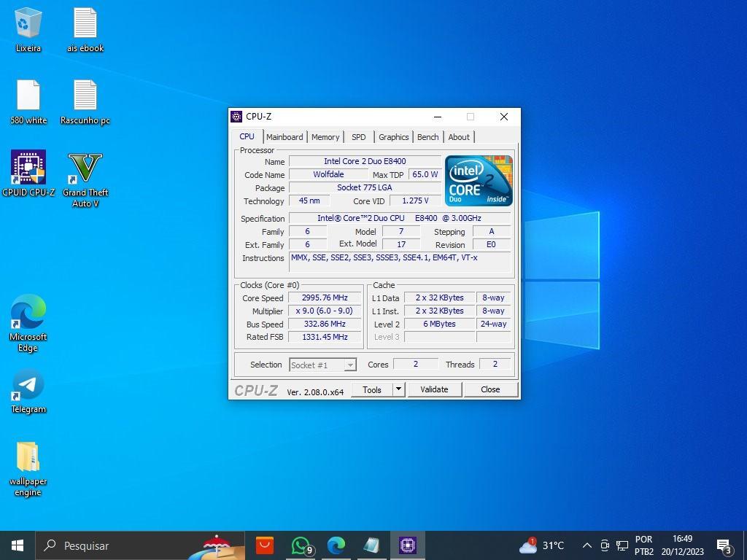747x560 pixels.
Task: Click the Ext. Model value 17
Action: pyautogui.click(x=401, y=244)
